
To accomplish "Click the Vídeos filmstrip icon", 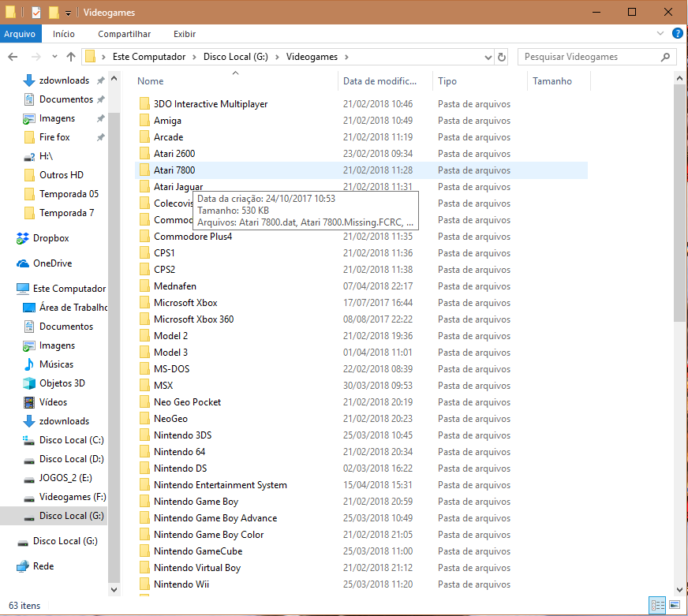I will tap(29, 402).
